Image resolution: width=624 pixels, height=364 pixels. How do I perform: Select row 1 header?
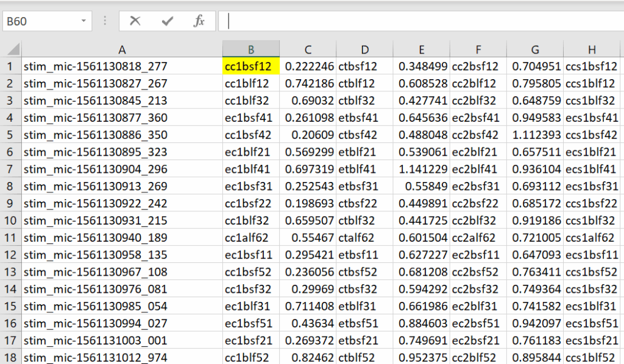point(10,66)
